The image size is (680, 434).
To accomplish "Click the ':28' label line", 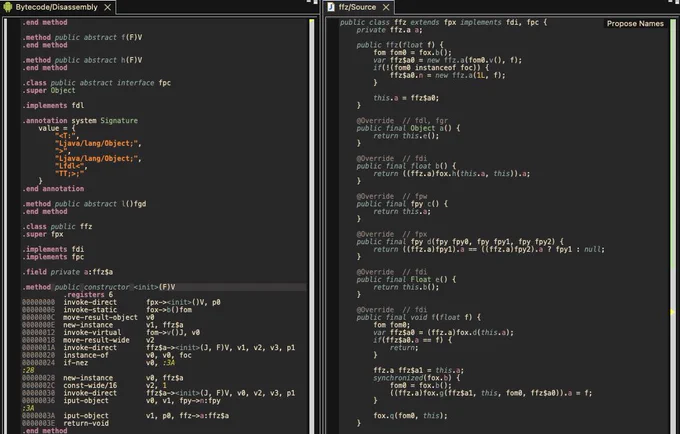I will (x=28, y=370).
